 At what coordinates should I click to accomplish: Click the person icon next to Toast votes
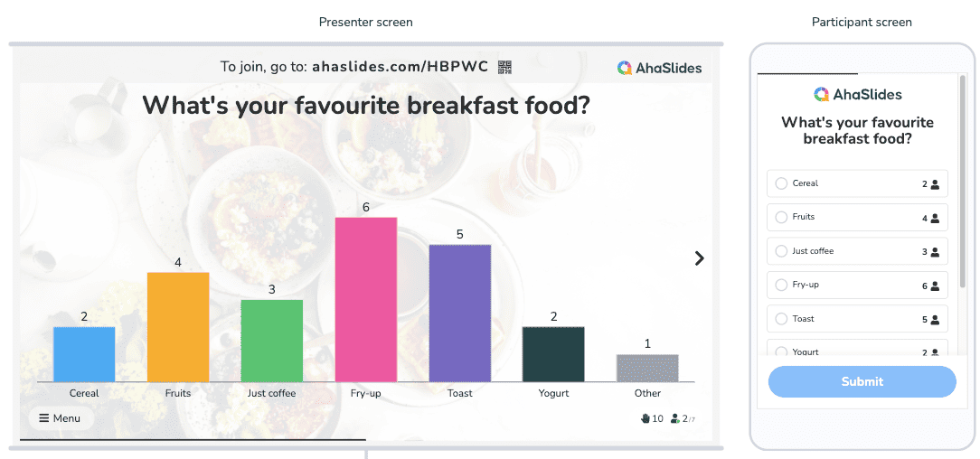(x=935, y=320)
